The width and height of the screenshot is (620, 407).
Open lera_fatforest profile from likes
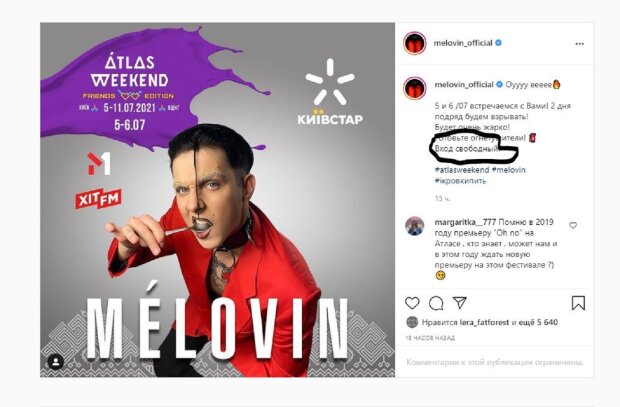click(484, 322)
